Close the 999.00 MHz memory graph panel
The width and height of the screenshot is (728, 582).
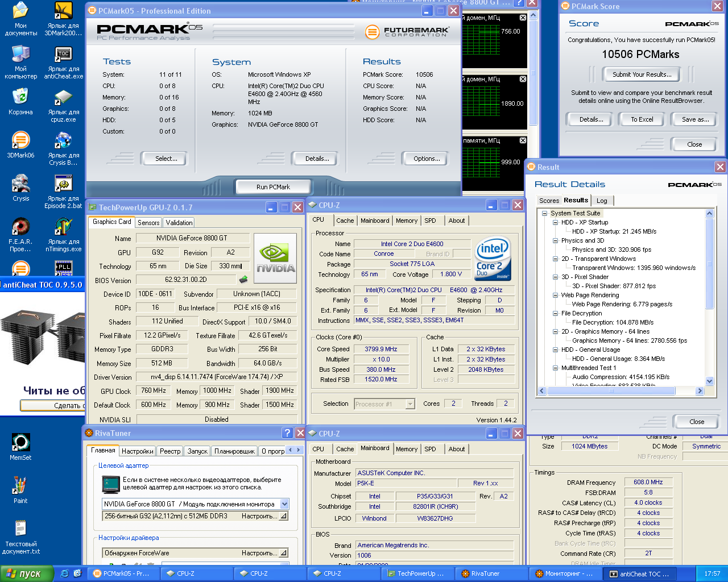(x=523, y=140)
